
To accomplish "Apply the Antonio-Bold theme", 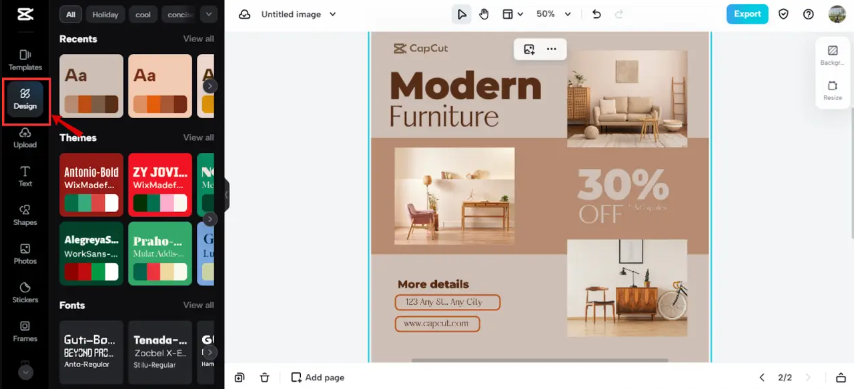I will pyautogui.click(x=92, y=185).
